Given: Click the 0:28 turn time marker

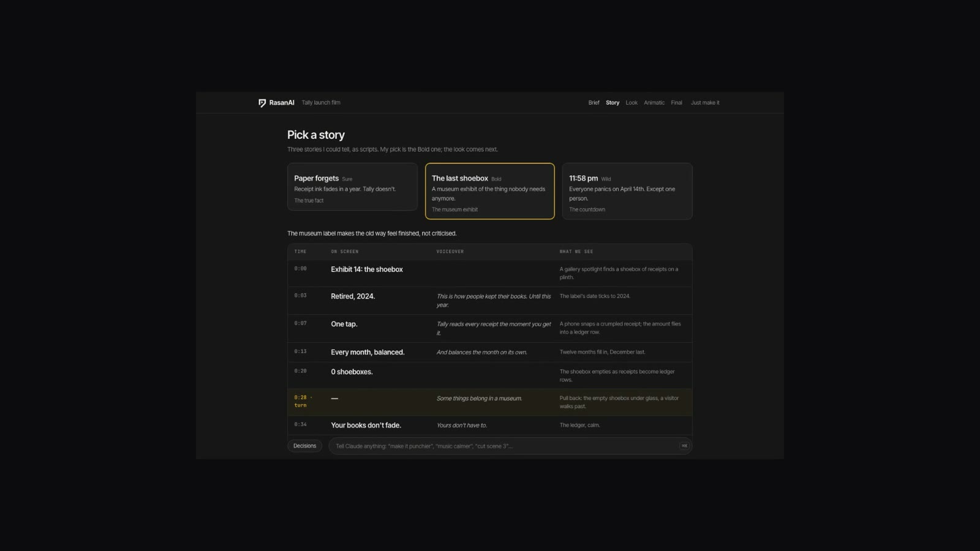Looking at the screenshot, I should (303, 401).
